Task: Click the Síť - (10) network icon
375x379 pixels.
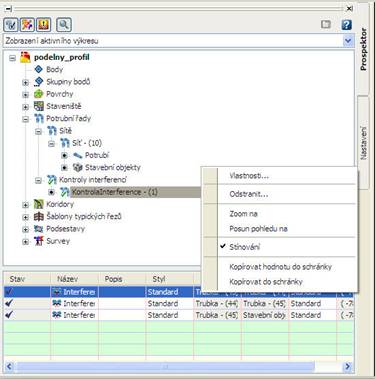Action: coord(65,143)
